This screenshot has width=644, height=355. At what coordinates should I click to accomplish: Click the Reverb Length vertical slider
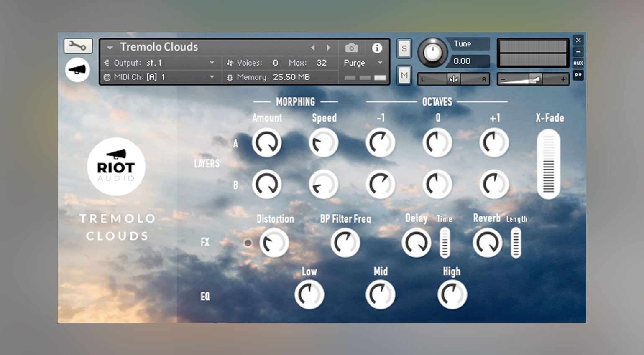click(516, 242)
